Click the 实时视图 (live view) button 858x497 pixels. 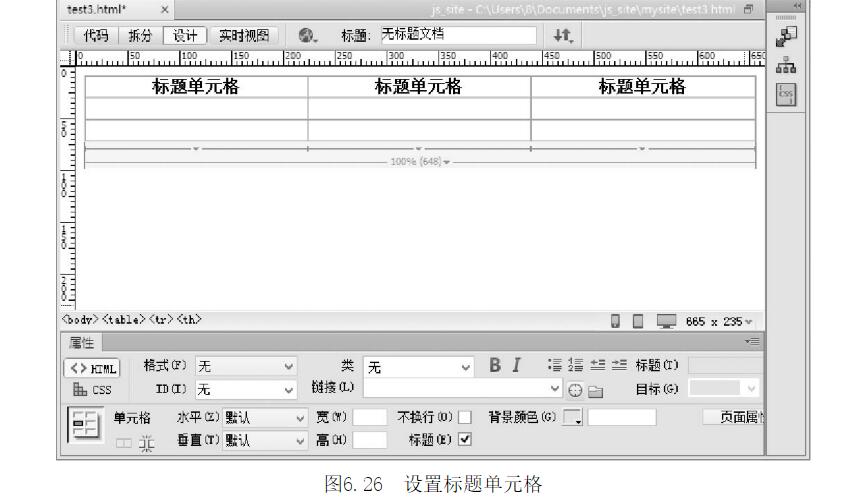[244, 35]
